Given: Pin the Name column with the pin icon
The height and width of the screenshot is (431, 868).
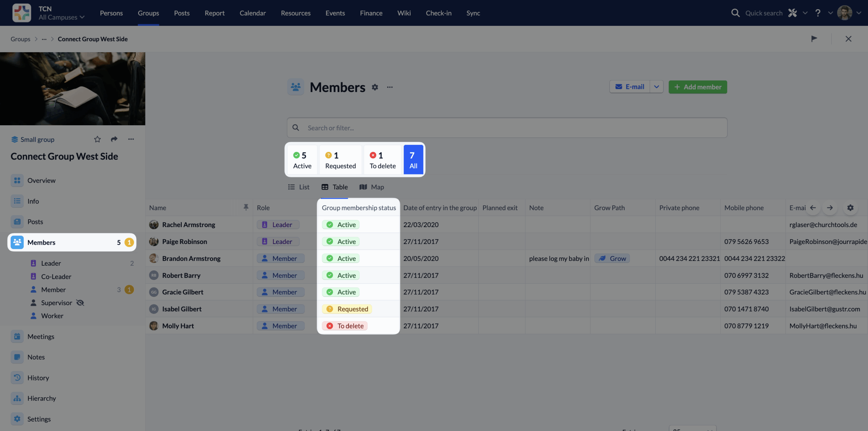Looking at the screenshot, I should pos(246,207).
